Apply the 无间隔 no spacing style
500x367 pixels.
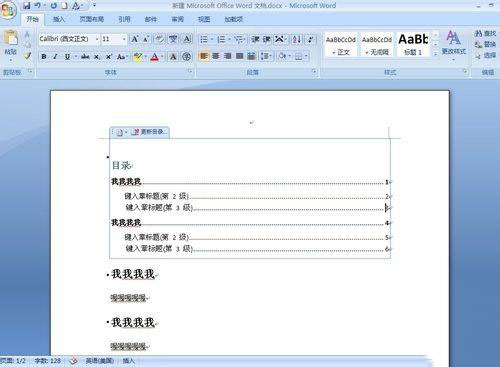click(377, 44)
